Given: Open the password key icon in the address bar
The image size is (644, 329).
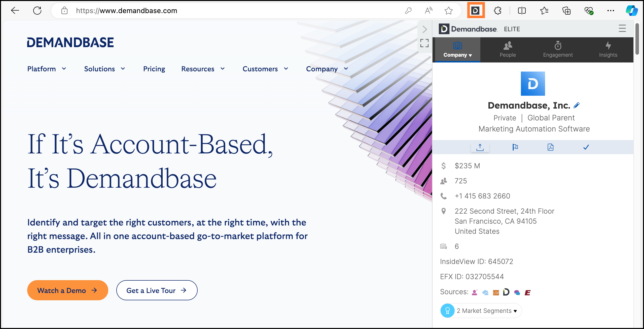Looking at the screenshot, I should pos(408,11).
